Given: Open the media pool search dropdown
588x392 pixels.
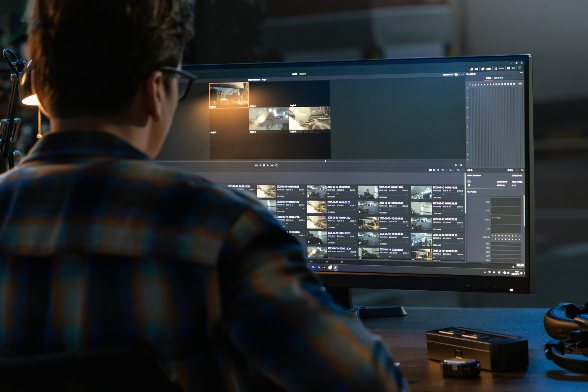Looking at the screenshot, I should point(452,170).
